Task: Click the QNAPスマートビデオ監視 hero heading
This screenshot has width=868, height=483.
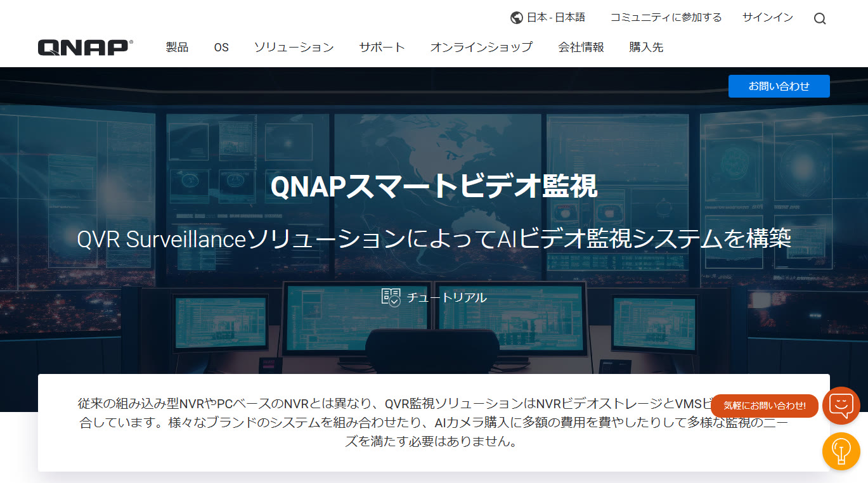Action: (434, 187)
